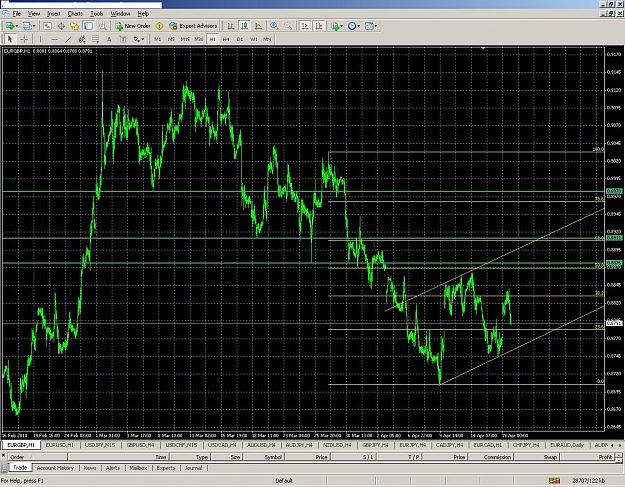Open the Mailbox terminal tab

138,468
